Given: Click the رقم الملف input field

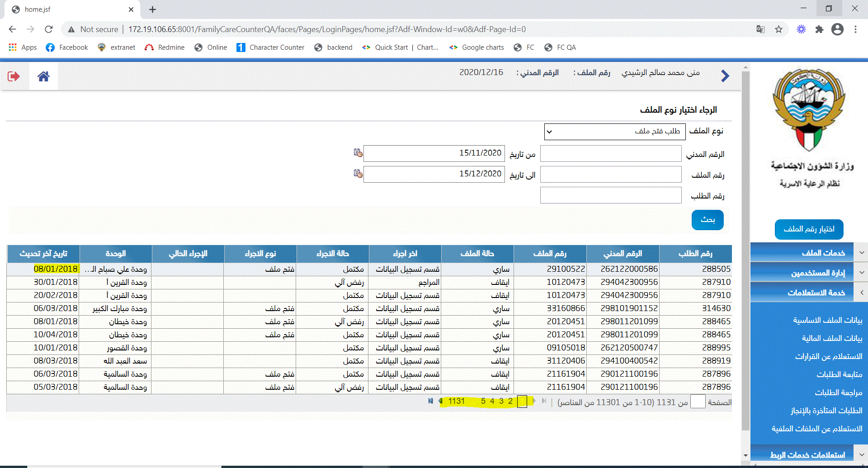Looking at the screenshot, I should (611, 175).
